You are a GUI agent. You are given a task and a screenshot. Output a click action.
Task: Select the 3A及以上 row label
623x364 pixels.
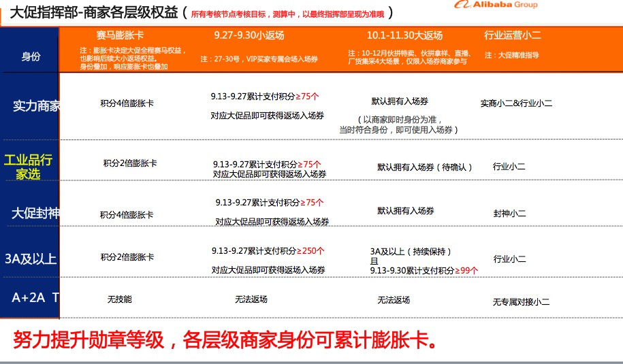(x=31, y=259)
